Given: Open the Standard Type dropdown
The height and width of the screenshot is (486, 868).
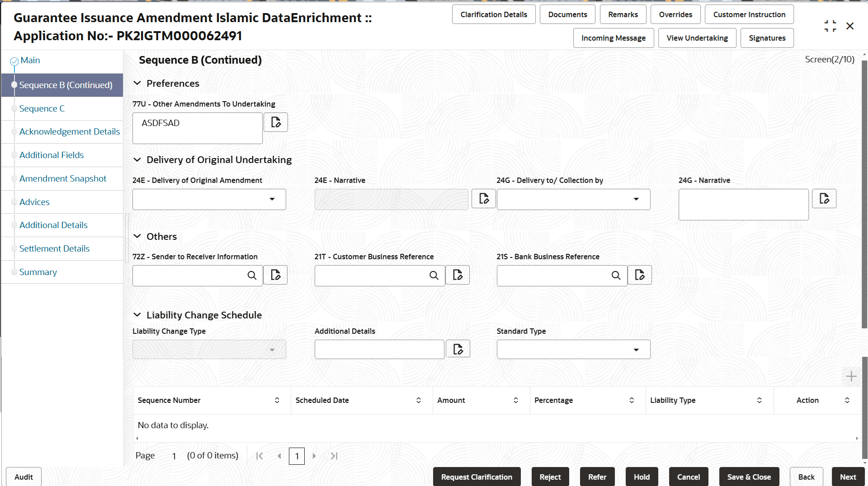Looking at the screenshot, I should tap(636, 349).
